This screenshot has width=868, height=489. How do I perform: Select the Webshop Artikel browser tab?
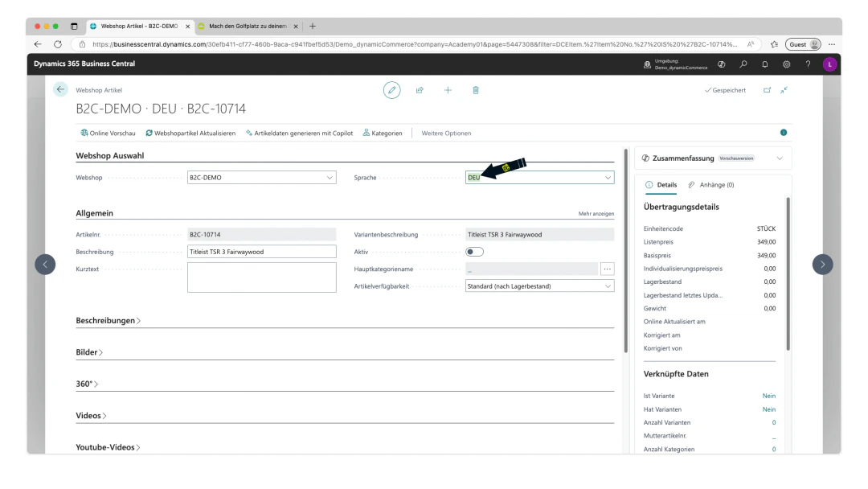tap(139, 26)
